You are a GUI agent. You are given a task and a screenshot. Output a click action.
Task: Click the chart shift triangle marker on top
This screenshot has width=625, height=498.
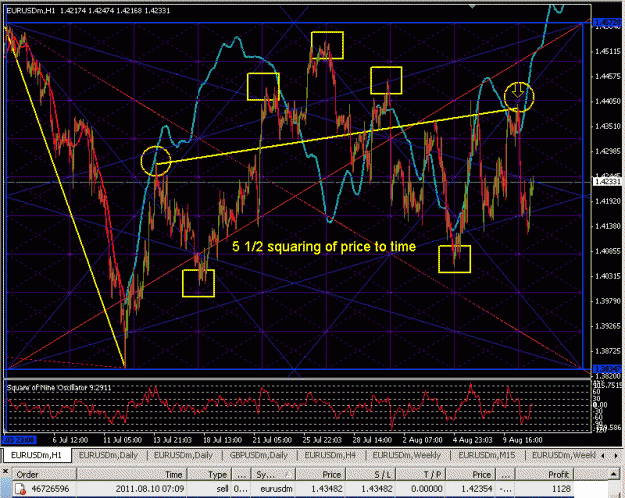[x=472, y=6]
